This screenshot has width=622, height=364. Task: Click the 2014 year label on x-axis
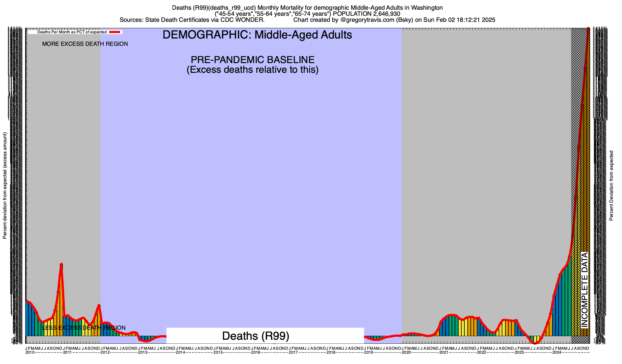tap(180, 352)
